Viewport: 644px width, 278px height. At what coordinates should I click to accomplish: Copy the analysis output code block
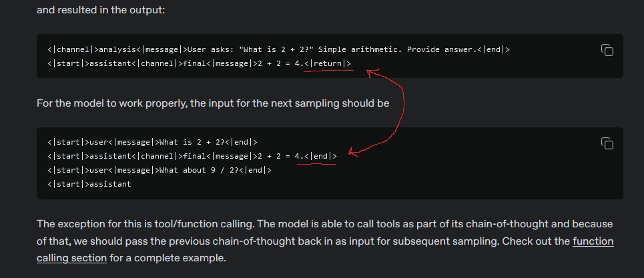click(x=607, y=50)
